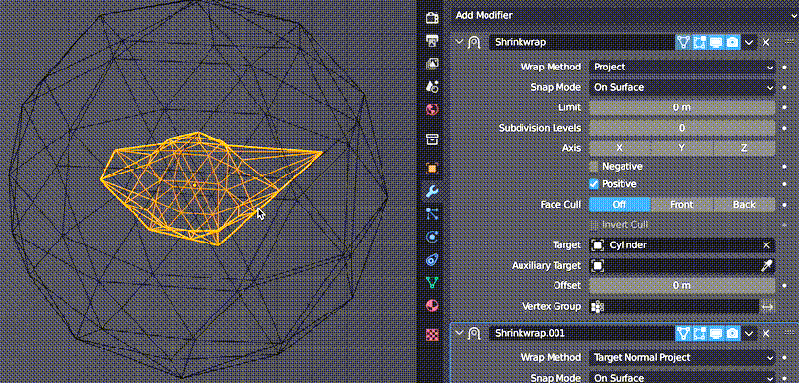Click the Offset 0 m value field
The height and width of the screenshot is (383, 799).
[x=682, y=286]
